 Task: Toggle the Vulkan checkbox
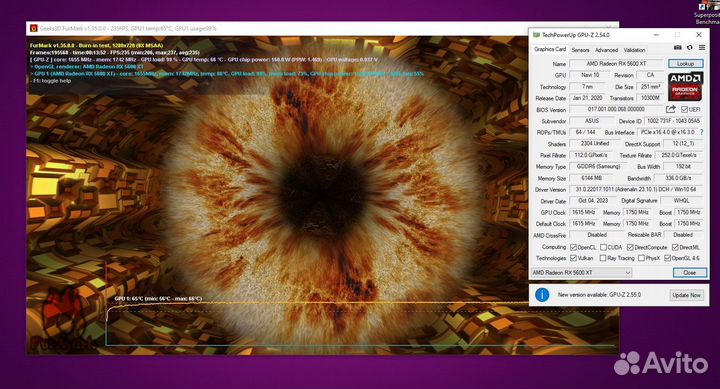click(x=573, y=258)
